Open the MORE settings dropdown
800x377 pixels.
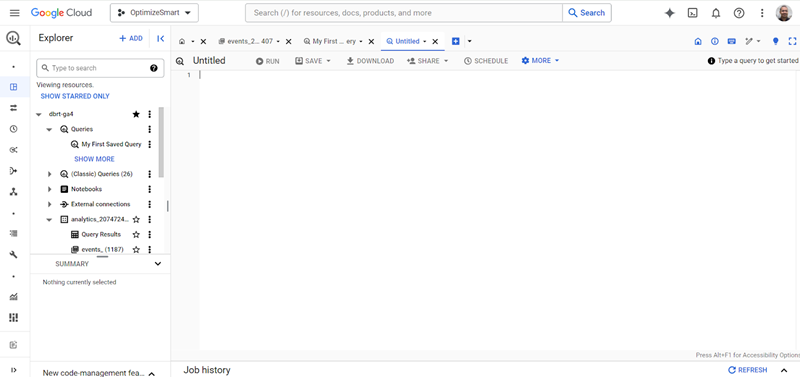[x=540, y=61]
